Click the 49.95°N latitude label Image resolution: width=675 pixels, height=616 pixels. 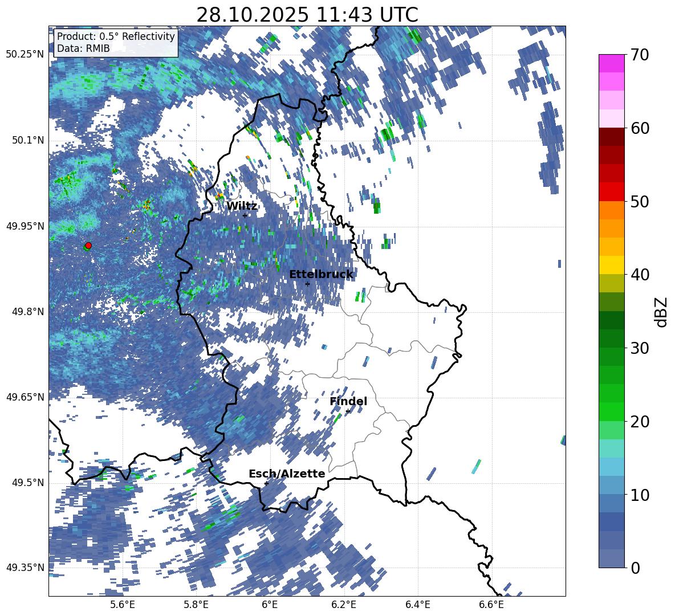[x=25, y=226]
